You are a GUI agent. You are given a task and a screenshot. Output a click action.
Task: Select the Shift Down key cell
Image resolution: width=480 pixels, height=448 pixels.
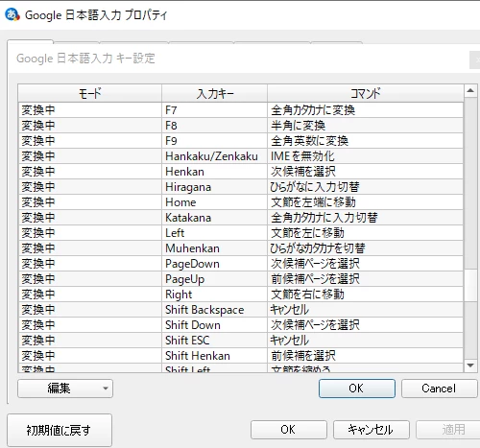pos(215,325)
